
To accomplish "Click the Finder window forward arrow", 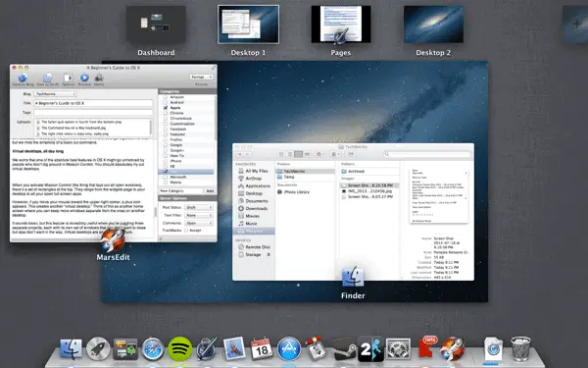I will (x=248, y=154).
